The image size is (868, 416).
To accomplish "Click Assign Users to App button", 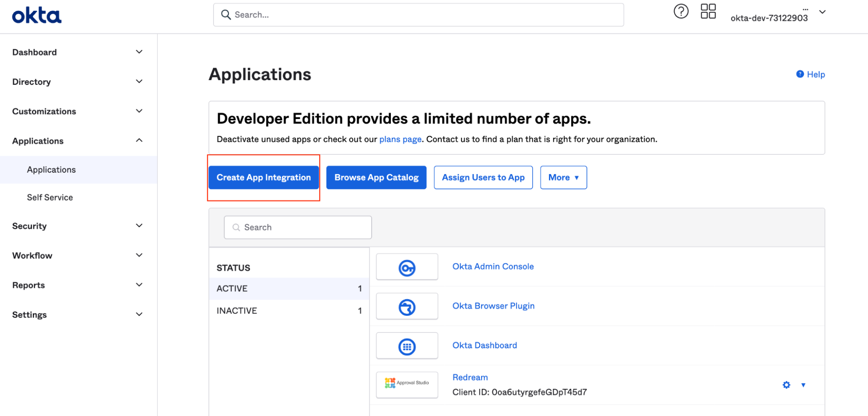I will click(483, 178).
